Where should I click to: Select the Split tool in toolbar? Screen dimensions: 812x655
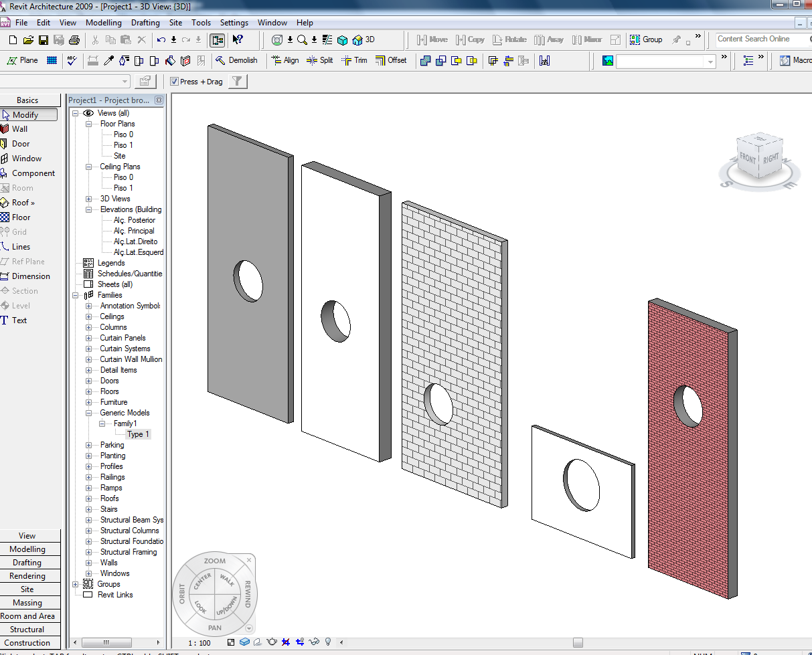point(319,60)
